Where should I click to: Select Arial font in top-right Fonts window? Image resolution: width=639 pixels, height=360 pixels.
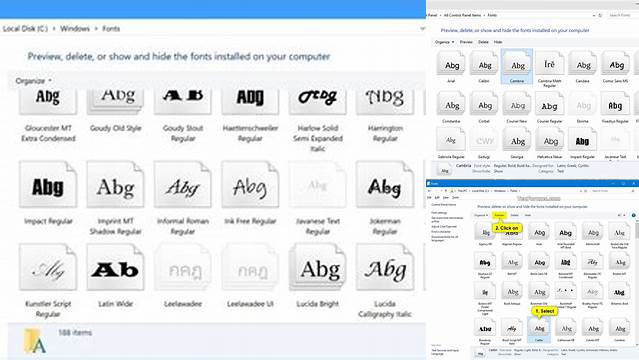point(451,63)
